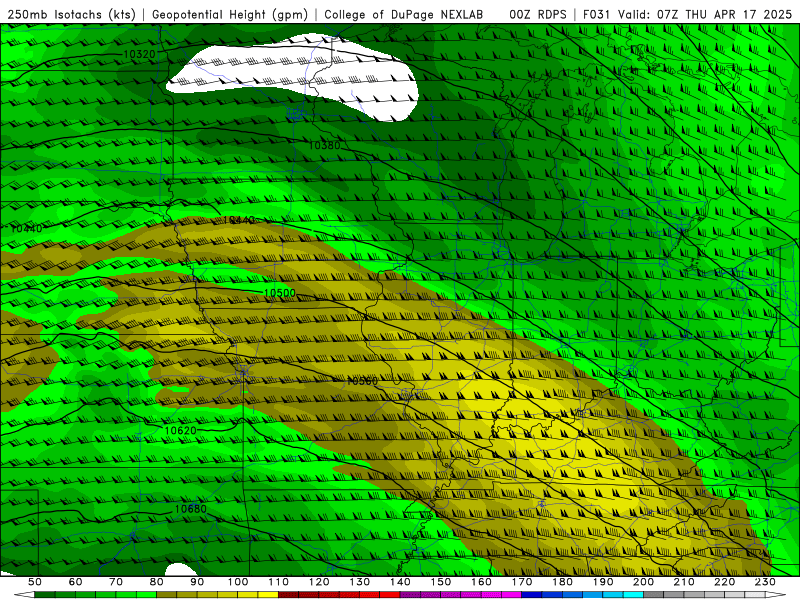Click the 200 knot scale label
Screen dimensions: 800x600
click(x=644, y=582)
